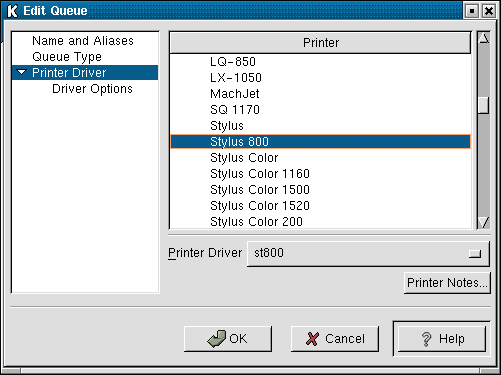Choose SQ 1170 from the printer list
Viewport: 501px width, 375px height.
[320, 110]
